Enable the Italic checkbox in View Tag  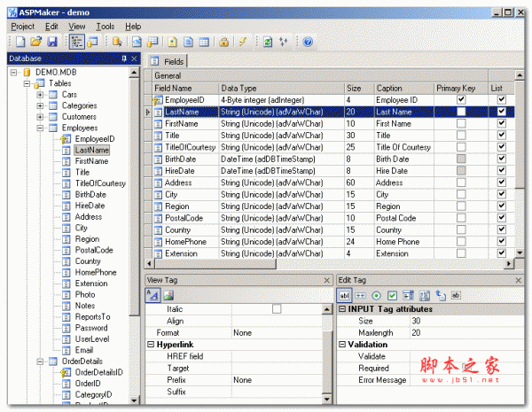[276, 308]
